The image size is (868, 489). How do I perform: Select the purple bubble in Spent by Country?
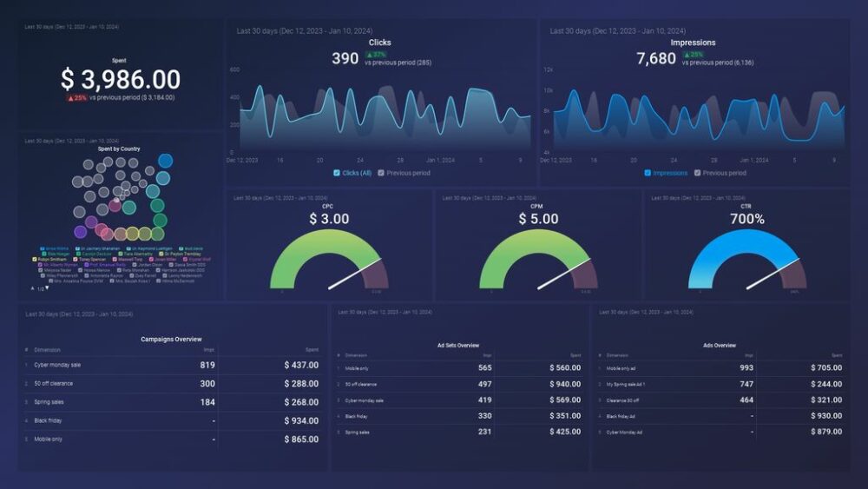point(80,232)
